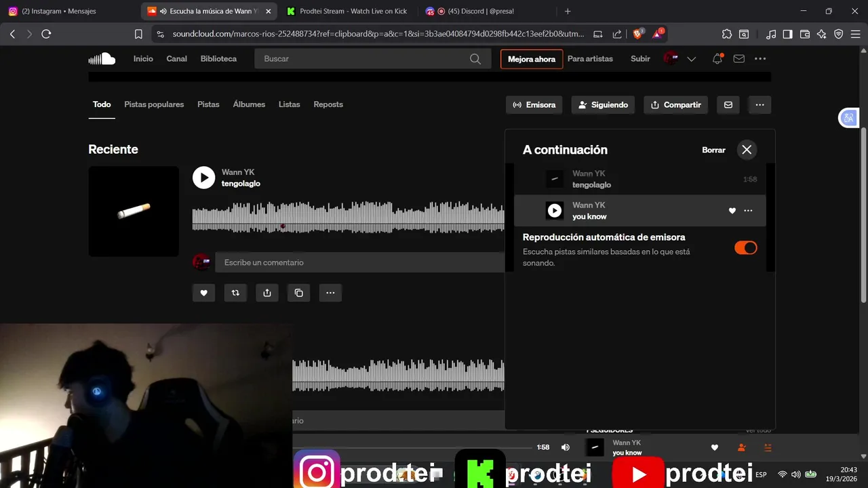
Task: Select the Todo tab
Action: 102,104
